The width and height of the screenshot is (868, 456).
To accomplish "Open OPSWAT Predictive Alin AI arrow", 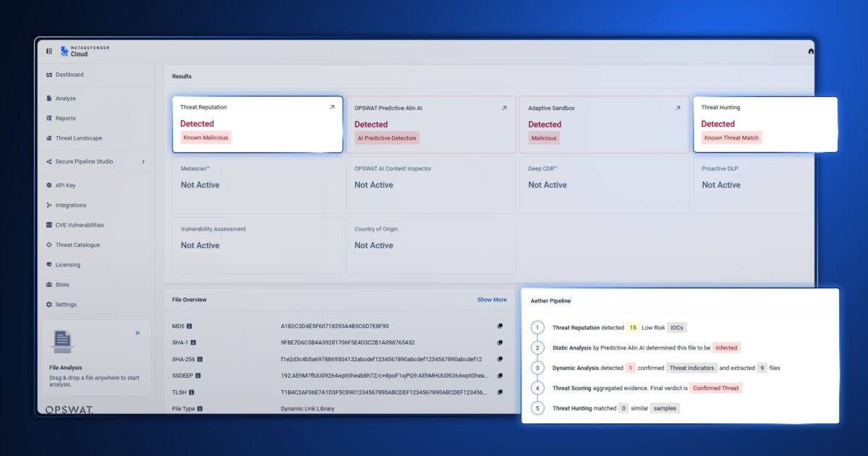I will (x=504, y=108).
